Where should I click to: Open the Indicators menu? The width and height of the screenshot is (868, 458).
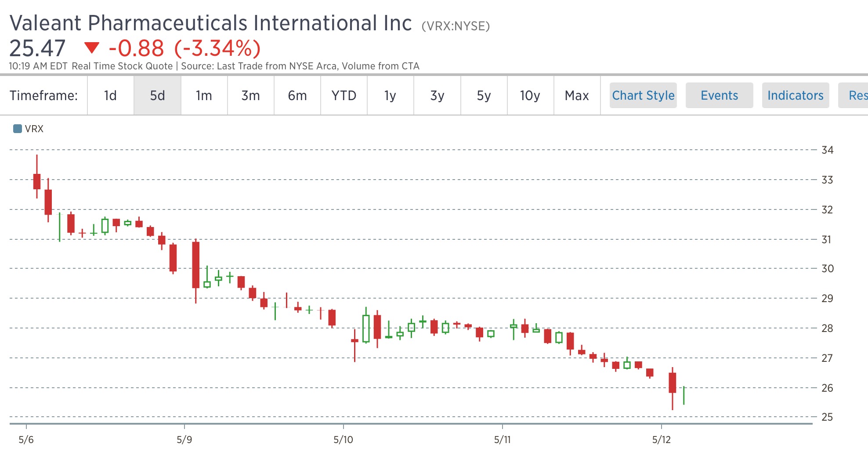[796, 95]
